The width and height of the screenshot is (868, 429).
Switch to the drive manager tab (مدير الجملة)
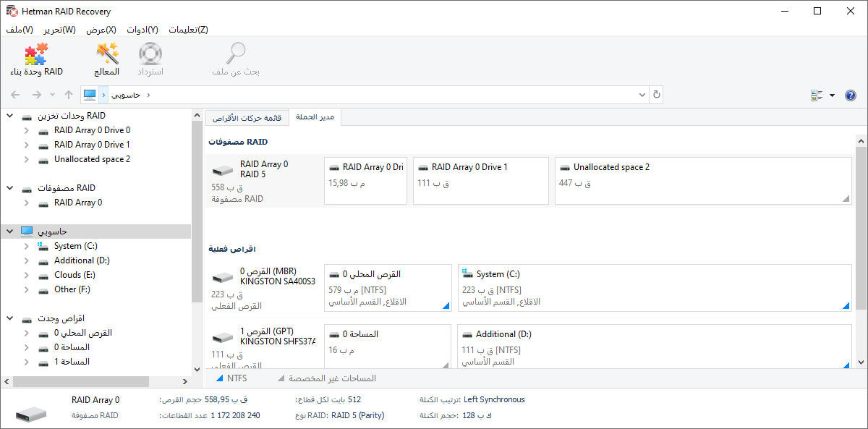pyautogui.click(x=315, y=117)
